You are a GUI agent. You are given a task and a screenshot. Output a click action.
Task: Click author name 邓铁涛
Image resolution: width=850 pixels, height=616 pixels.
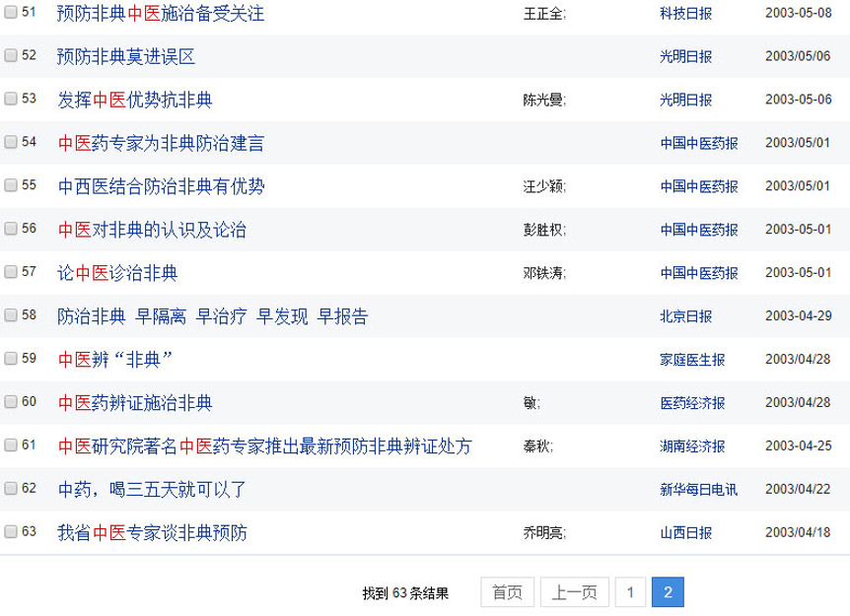click(x=542, y=274)
